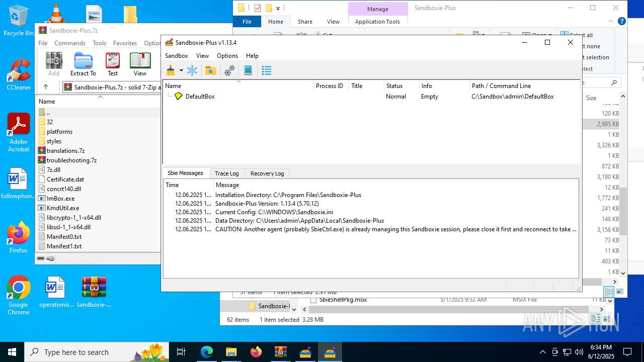This screenshot has height=362, width=644.
Task: Open the Help menu in Sandboxie-Plus
Action: (x=252, y=56)
